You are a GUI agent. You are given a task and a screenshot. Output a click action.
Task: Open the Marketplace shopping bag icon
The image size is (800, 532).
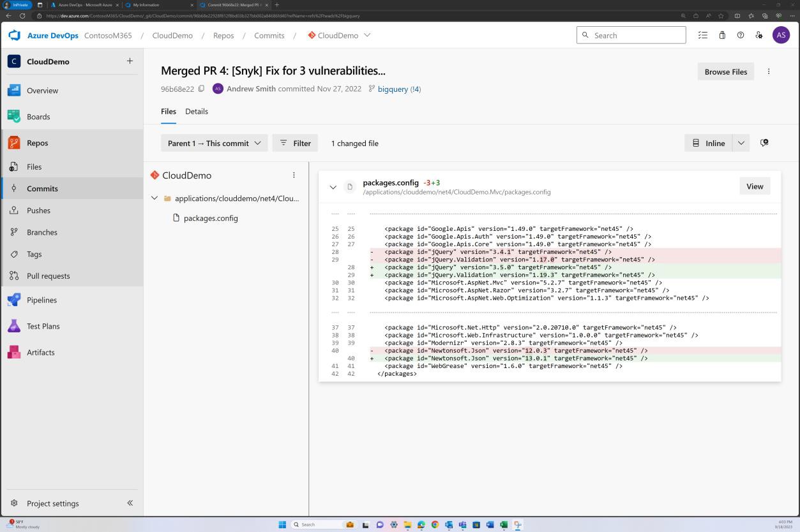coord(722,35)
